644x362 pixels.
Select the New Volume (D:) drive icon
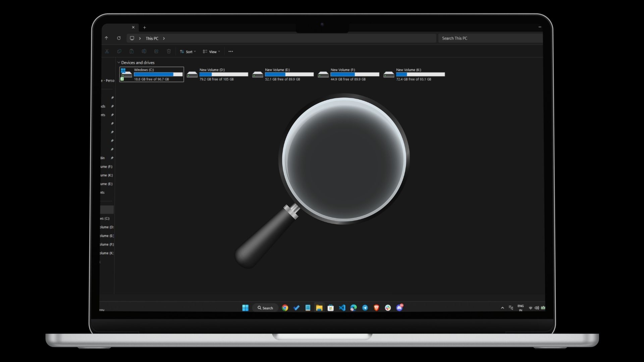pos(192,75)
